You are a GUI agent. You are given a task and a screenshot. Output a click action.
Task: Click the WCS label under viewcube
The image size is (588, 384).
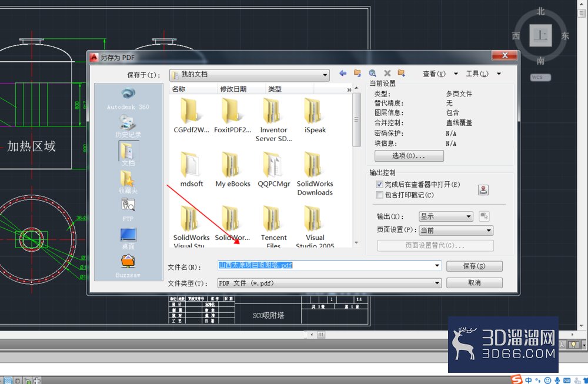click(540, 77)
